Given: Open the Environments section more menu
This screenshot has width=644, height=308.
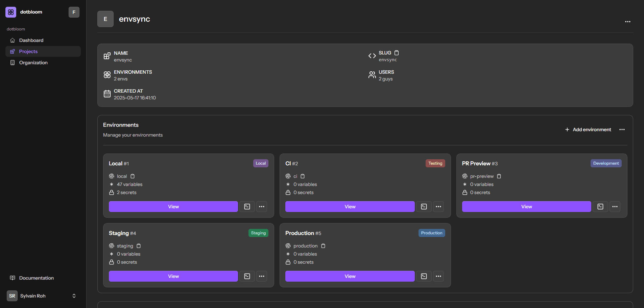Looking at the screenshot, I should [622, 129].
